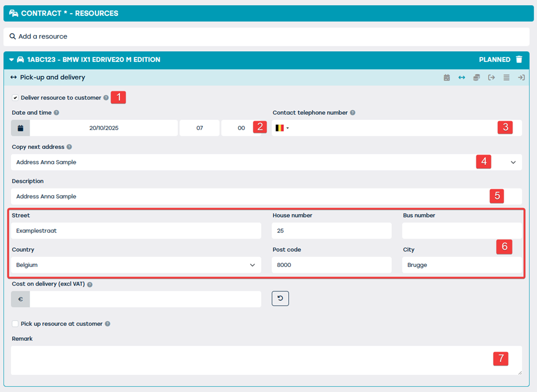
Task: Untick Deliver resource to customer checkbox
Action: 15,98
